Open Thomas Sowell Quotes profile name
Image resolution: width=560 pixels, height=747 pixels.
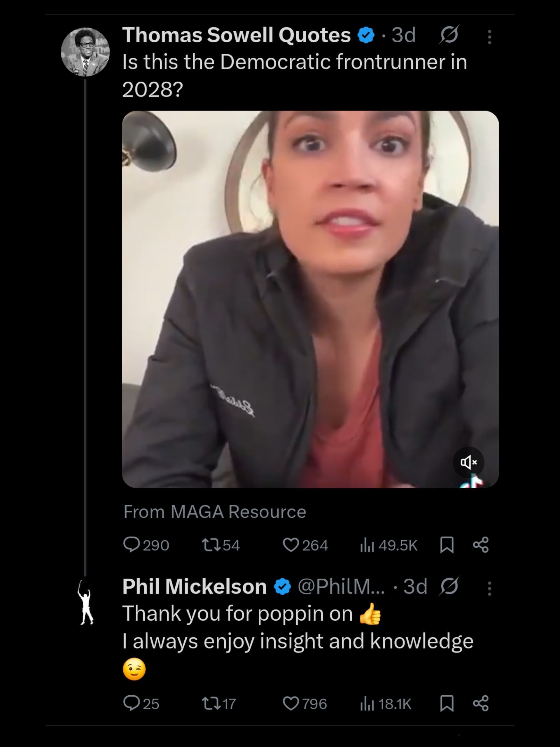tap(236, 35)
